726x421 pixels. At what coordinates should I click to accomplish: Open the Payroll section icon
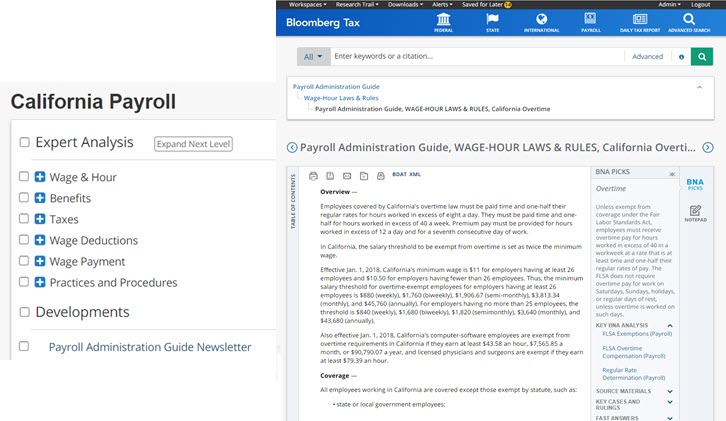click(590, 22)
